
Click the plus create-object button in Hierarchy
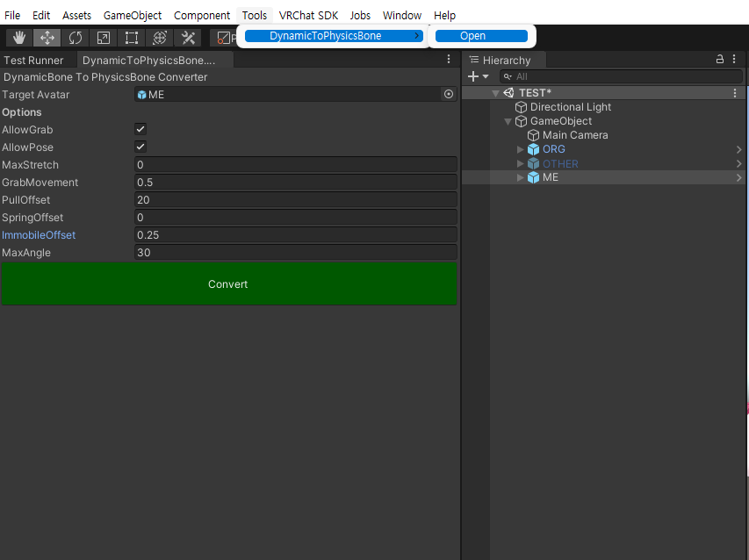[x=473, y=76]
